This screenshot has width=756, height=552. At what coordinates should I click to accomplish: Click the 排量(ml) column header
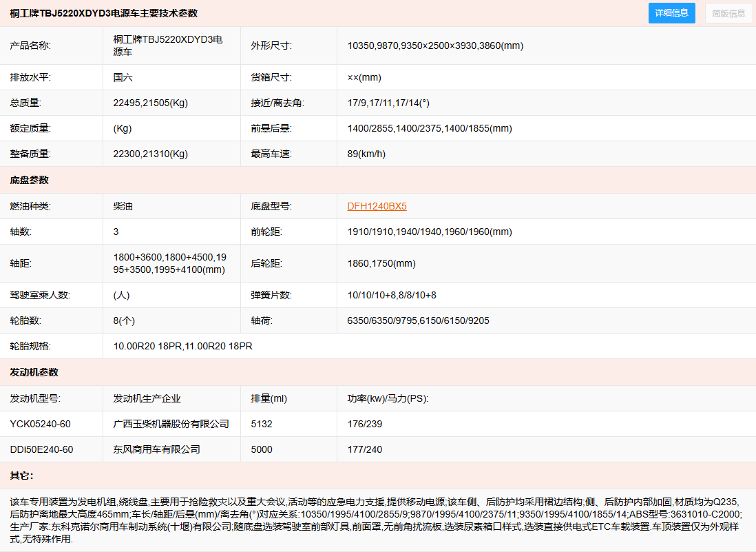(x=269, y=398)
